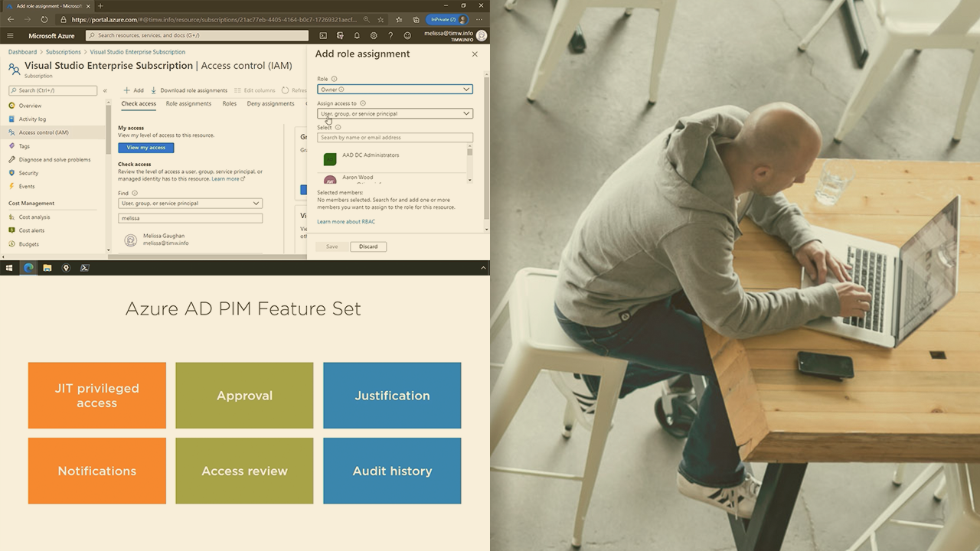Collapse the resource menu with the double chevron
Screen dimensions: 980x551
105,90
